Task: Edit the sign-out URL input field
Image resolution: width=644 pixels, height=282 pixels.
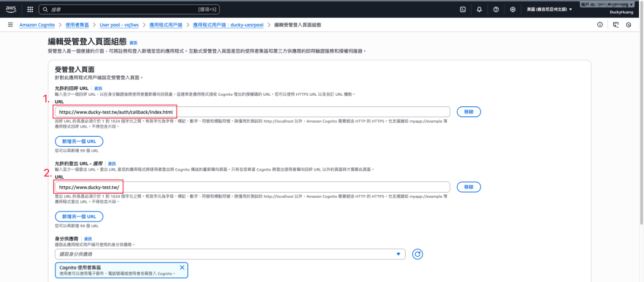Action: coord(252,187)
